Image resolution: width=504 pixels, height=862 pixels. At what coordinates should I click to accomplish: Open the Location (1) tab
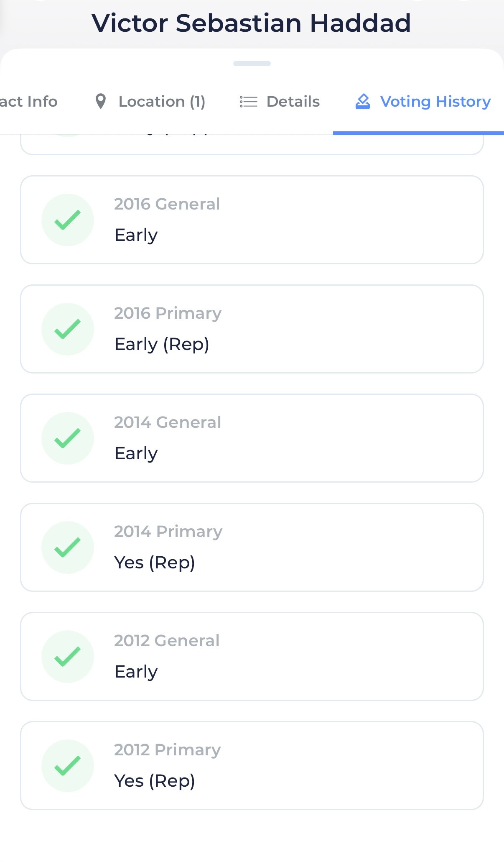(x=162, y=102)
